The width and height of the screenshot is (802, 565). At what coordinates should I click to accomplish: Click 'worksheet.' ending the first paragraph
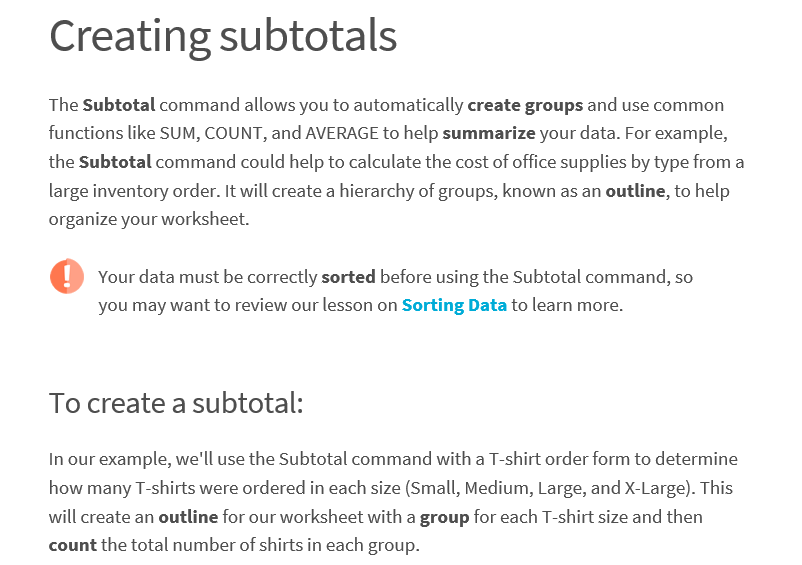click(205, 219)
